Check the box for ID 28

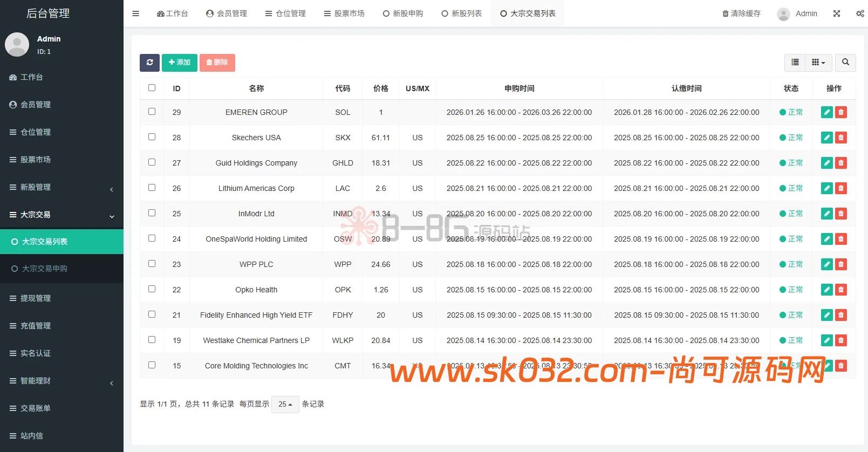click(152, 137)
